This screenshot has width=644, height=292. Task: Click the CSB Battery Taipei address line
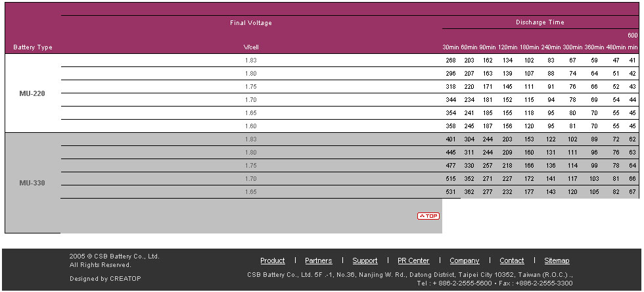(410, 274)
